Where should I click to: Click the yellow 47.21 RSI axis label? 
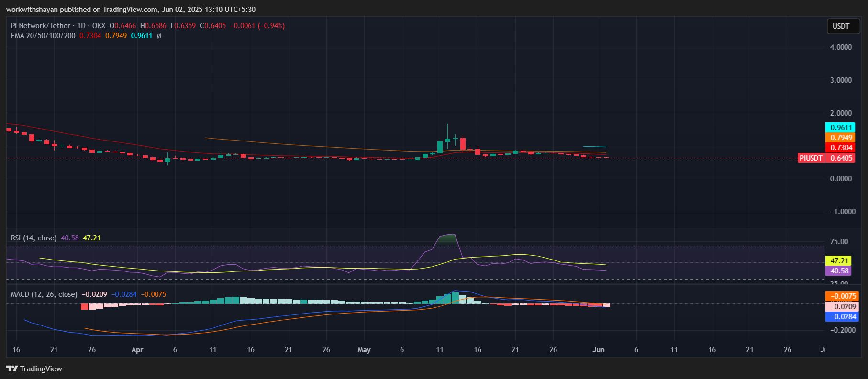click(839, 261)
